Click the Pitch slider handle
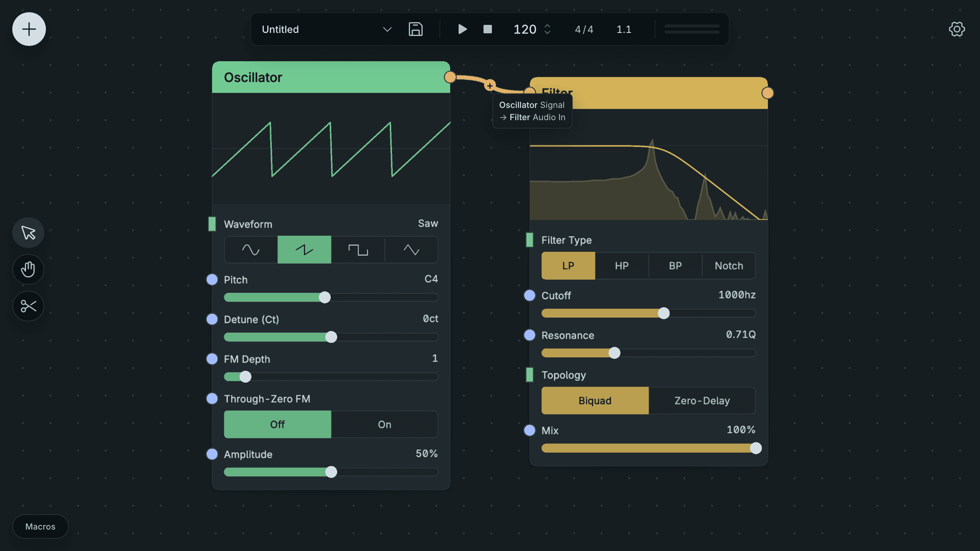The width and height of the screenshot is (980, 551). [x=325, y=297]
